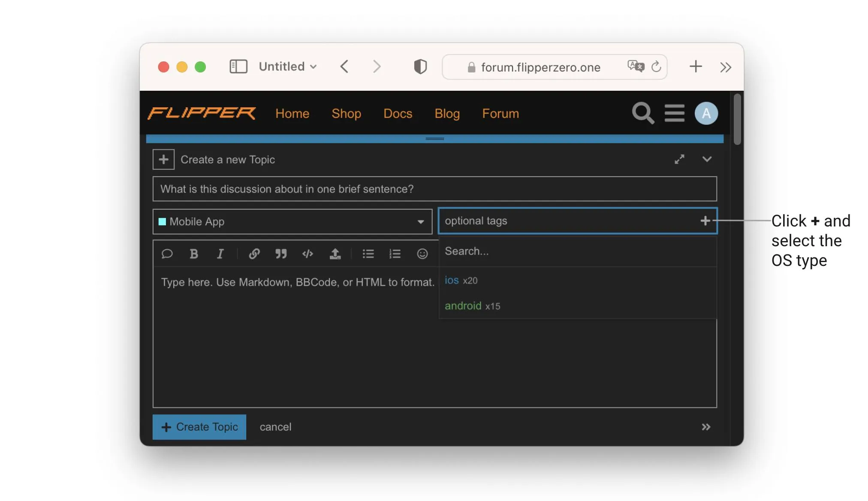Open the Shop nav link

(347, 113)
